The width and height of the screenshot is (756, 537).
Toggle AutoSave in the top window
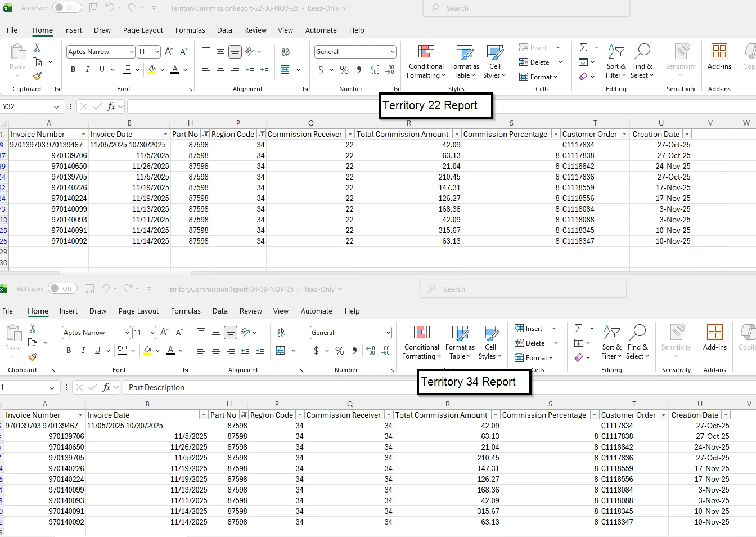click(x=67, y=8)
